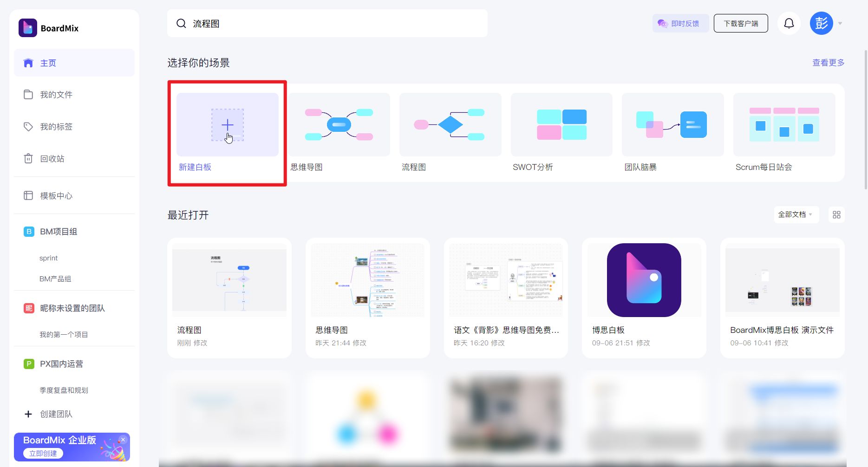Viewport: 868px width, 467px height.
Task: Click the tag icon beside 我的标签
Action: tap(28, 126)
